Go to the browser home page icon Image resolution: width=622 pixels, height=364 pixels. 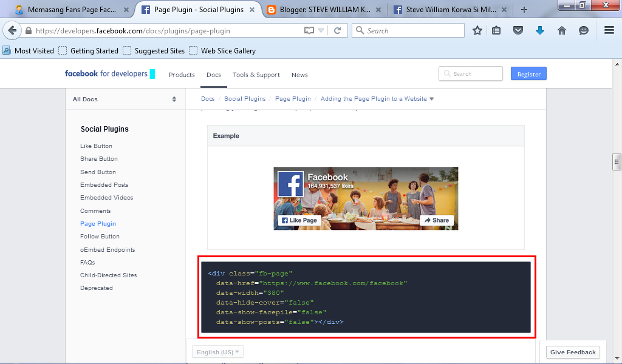[x=562, y=30]
